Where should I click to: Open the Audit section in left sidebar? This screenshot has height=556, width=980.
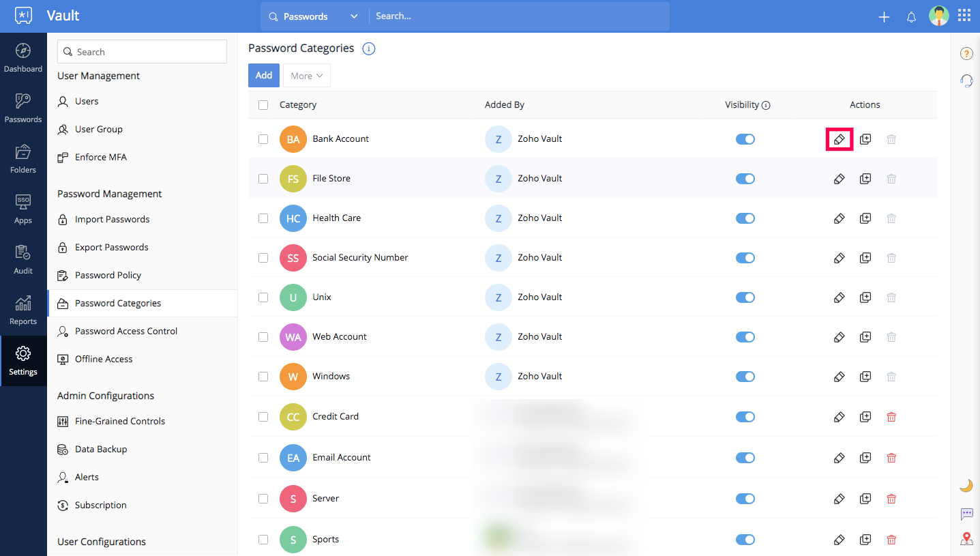(23, 260)
